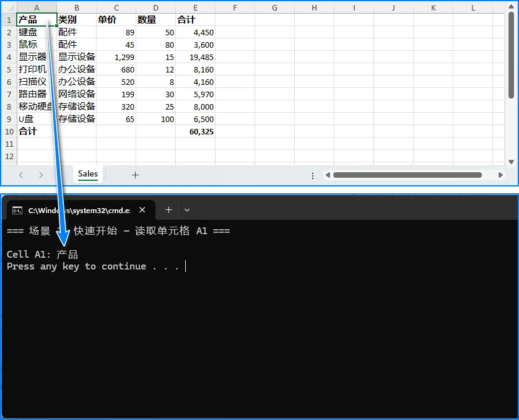Select the 扫描仪 product cell
Image resolution: width=519 pixels, height=420 pixels.
37,82
